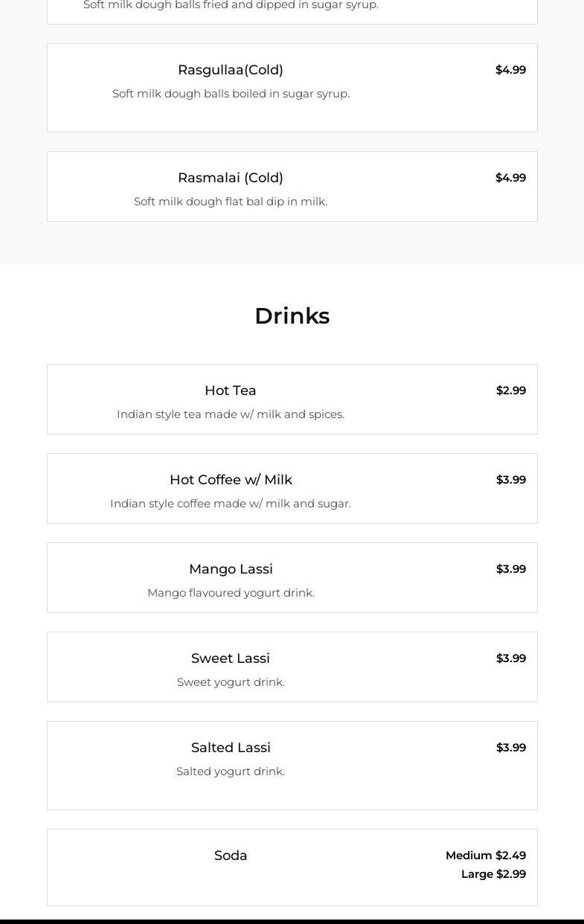Choose the Large $2.99 soda option
Viewport: 584px width, 924px height.
pos(493,874)
